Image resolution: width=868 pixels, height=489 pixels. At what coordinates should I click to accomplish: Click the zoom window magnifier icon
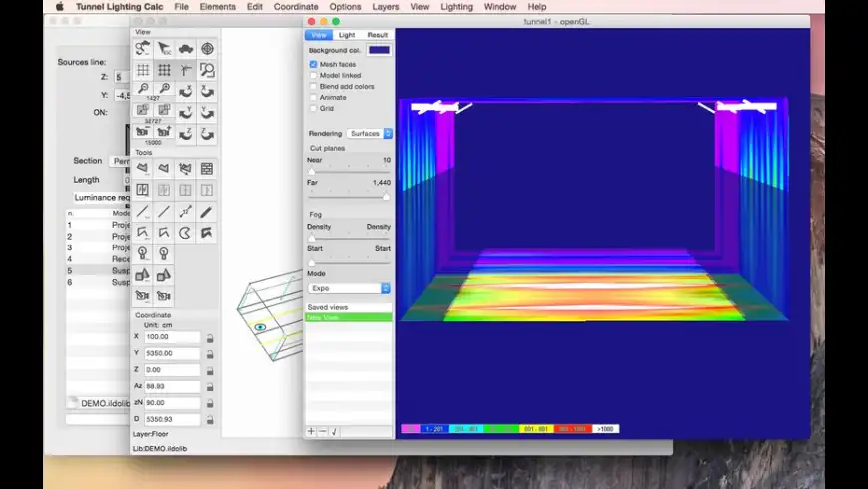tap(207, 70)
